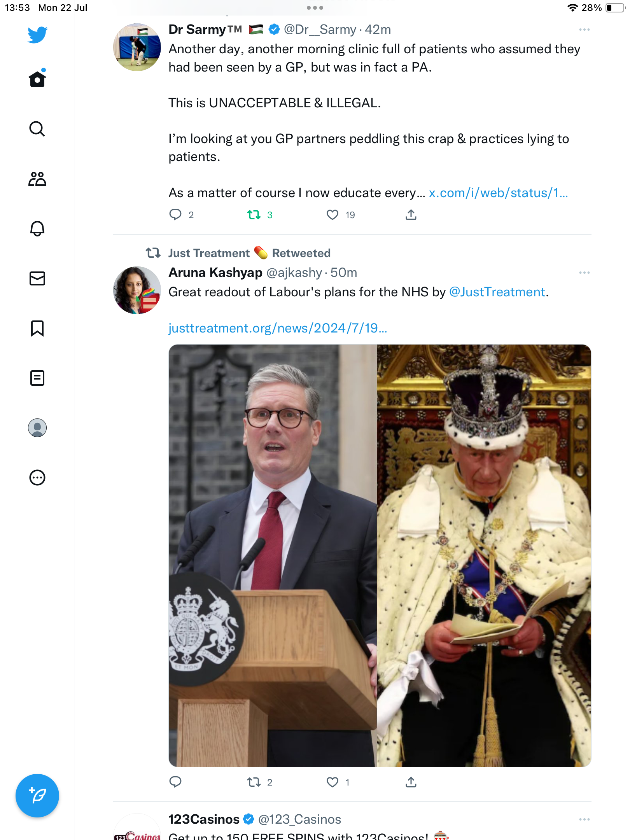
Task: Open the Starmer and King photo
Action: tap(380, 555)
